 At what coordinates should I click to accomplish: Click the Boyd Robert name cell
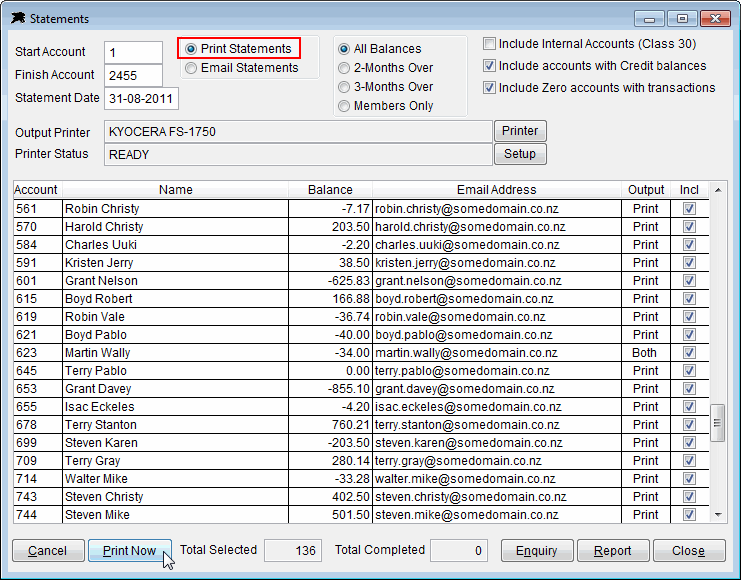point(175,299)
